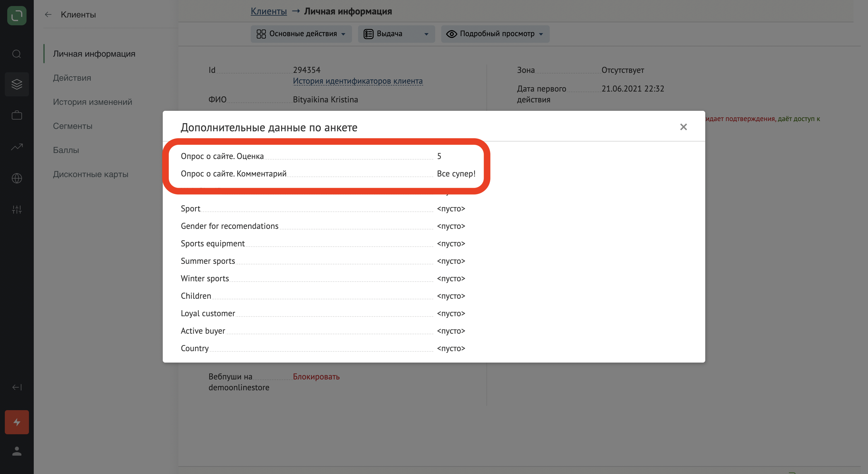Click the Клиенты sidebar header
This screenshot has height=474, width=868.
pyautogui.click(x=78, y=14)
